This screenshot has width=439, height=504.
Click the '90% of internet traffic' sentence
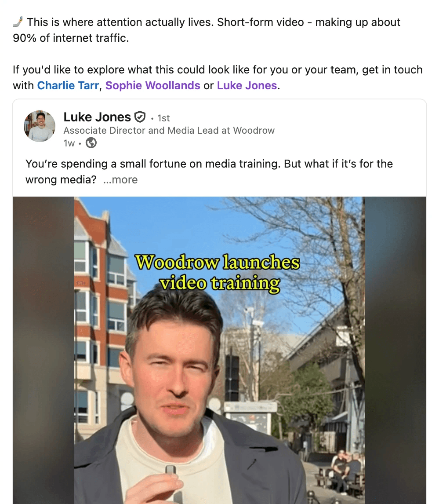pyautogui.click(x=71, y=38)
